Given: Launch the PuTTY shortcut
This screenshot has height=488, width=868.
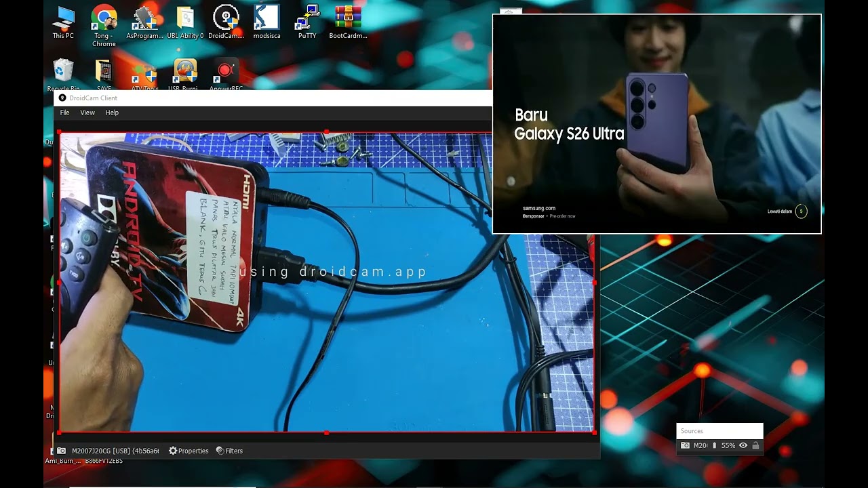Looking at the screenshot, I should point(307,22).
